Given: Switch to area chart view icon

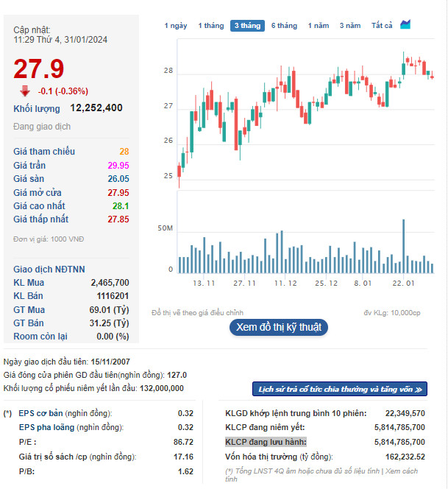Looking at the screenshot, I should tap(405, 24).
